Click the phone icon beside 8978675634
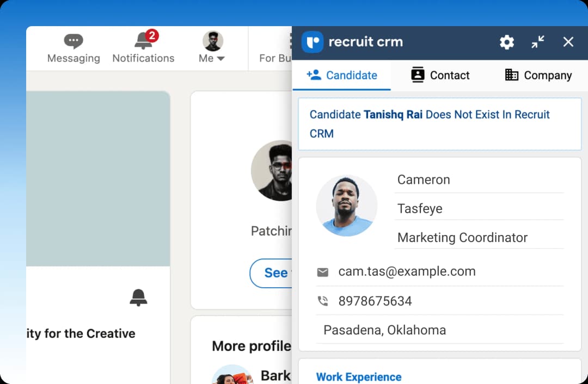Image resolution: width=588 pixels, height=384 pixels. pos(323,300)
